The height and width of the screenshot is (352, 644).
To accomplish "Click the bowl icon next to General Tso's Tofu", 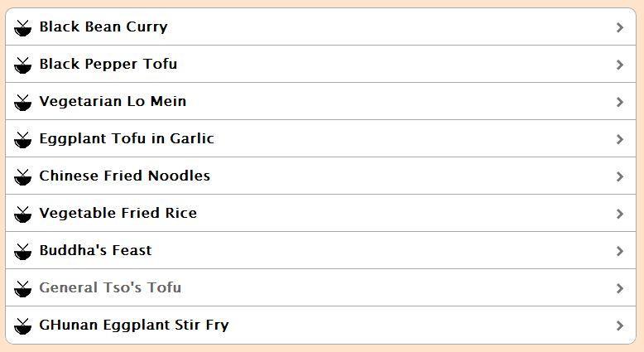I will click(23, 288).
